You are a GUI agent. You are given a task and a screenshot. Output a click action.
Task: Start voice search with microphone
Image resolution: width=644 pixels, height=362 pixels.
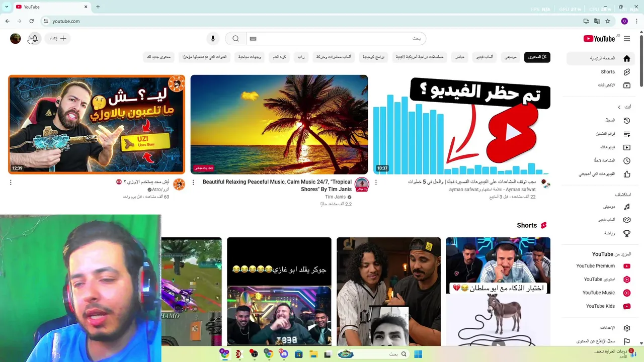click(x=213, y=39)
